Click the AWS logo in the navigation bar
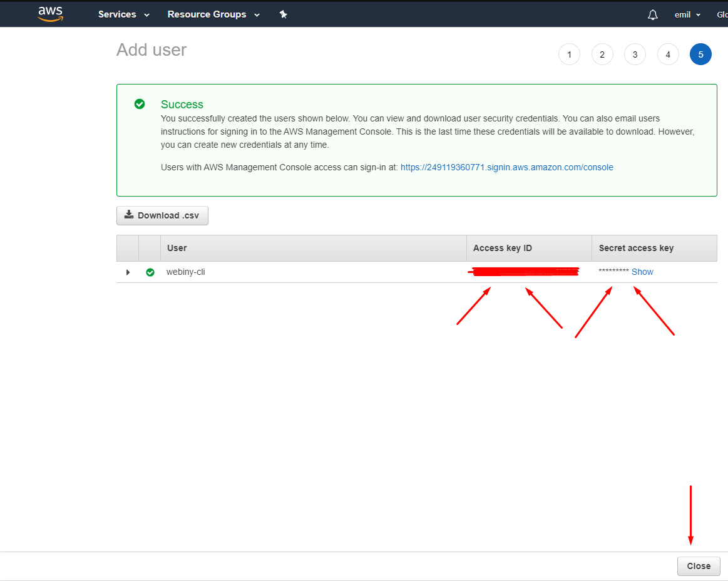The image size is (728, 581). tap(50, 14)
